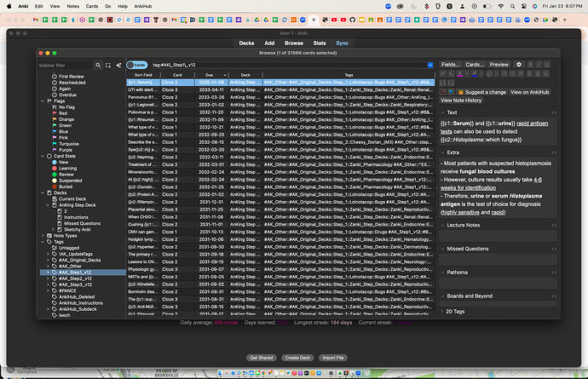Open the AnkiHub menu
Viewport: 588px width, 379px height.
coord(143,6)
